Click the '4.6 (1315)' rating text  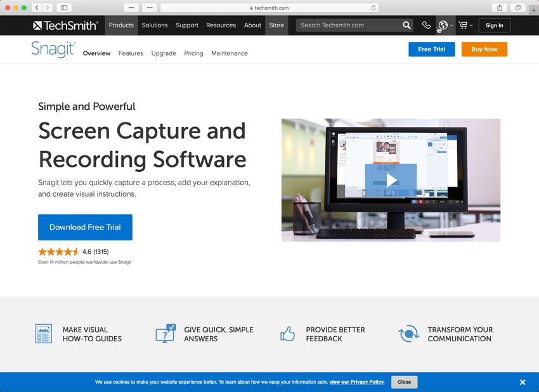click(96, 252)
